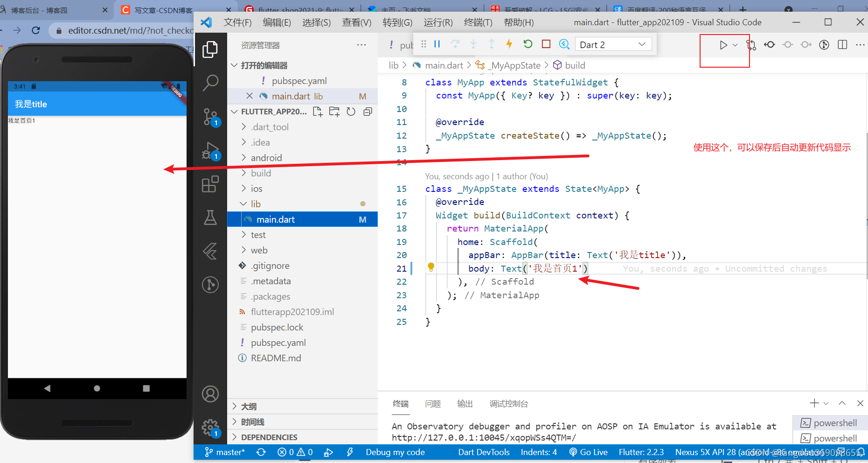The height and width of the screenshot is (463, 868).
Task: Switch to the 调试控制台 panel tab
Action: point(508,404)
